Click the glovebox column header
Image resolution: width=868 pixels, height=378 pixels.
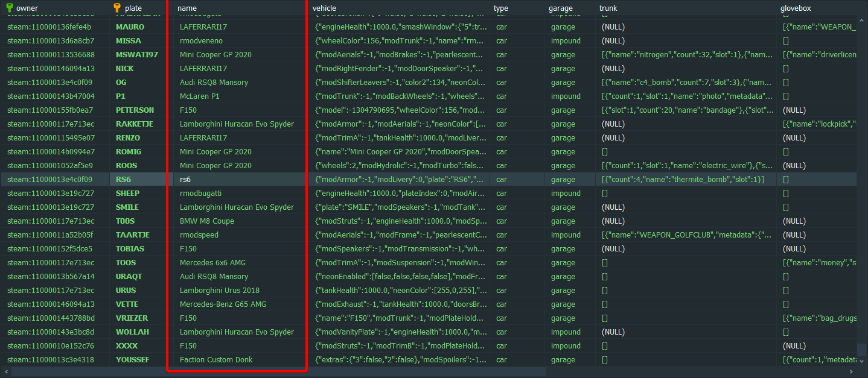[797, 8]
